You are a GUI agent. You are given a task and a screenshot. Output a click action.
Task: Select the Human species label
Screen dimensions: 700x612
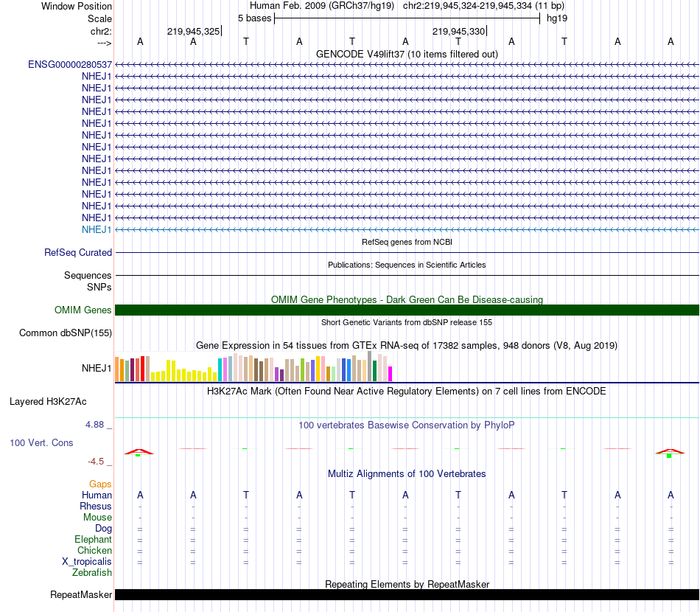(97, 495)
